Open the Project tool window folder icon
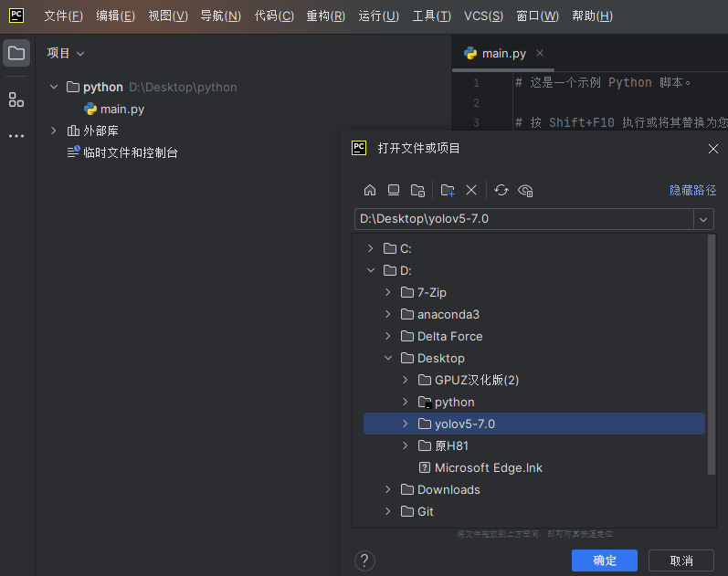This screenshot has width=728, height=576. (x=16, y=53)
